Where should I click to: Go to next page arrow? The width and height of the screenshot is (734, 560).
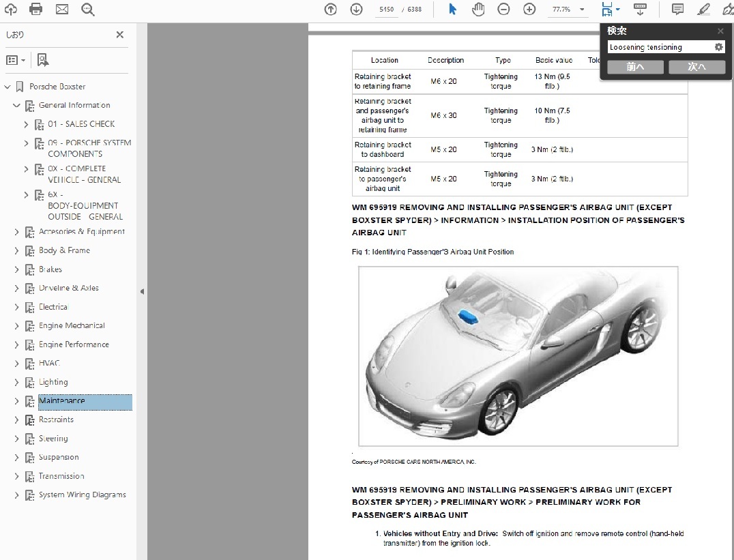(x=356, y=10)
